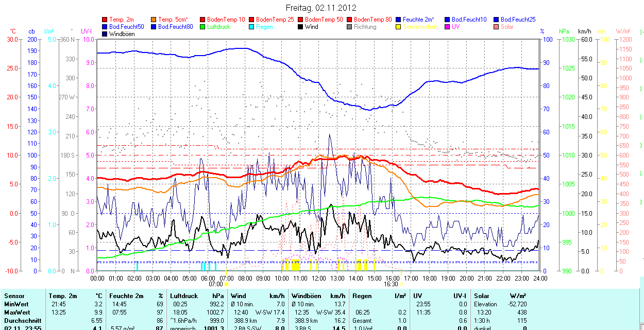The image size is (644, 330).
Task: Click the 'min' axis unit label on right
Action: pyautogui.click(x=601, y=32)
